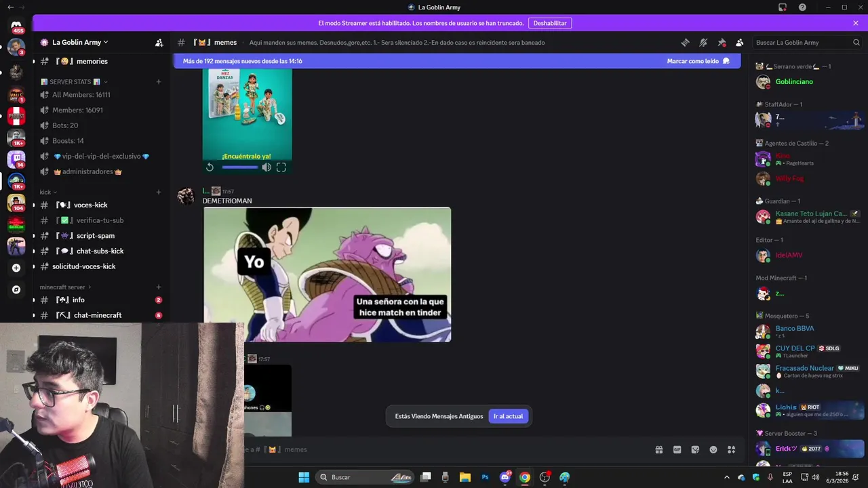Viewport: 868px width, 488px height.
Task: Open Banco BBVA member profile
Action: coord(809,331)
